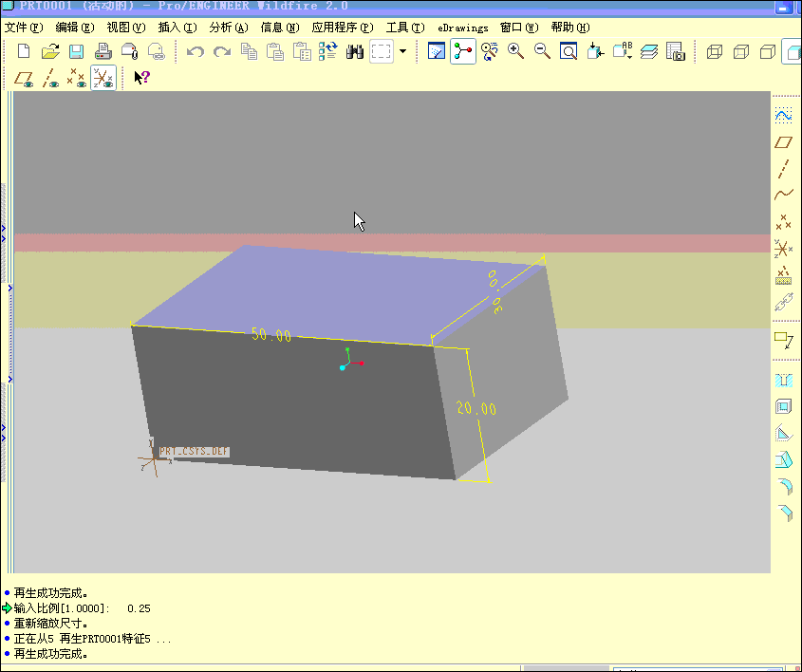Create datum point from right toolbar

(783, 222)
